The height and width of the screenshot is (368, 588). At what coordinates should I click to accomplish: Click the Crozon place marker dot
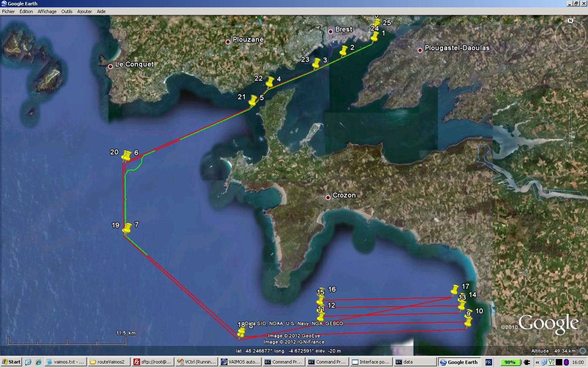(328, 197)
